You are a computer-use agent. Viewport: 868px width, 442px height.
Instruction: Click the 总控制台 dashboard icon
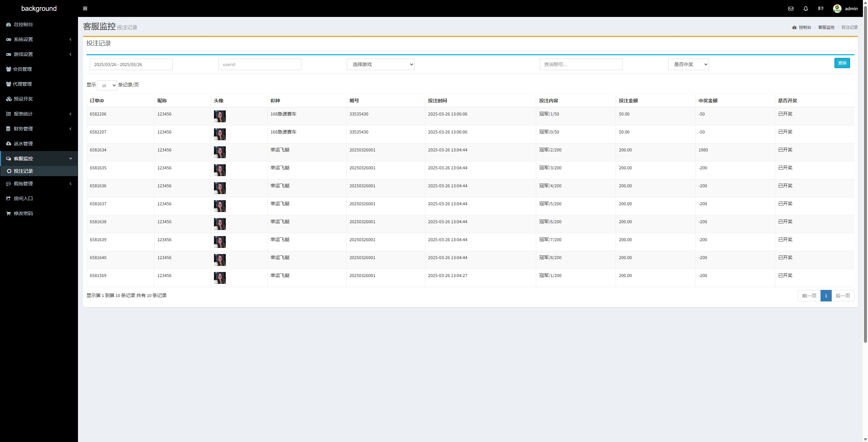(8, 24)
